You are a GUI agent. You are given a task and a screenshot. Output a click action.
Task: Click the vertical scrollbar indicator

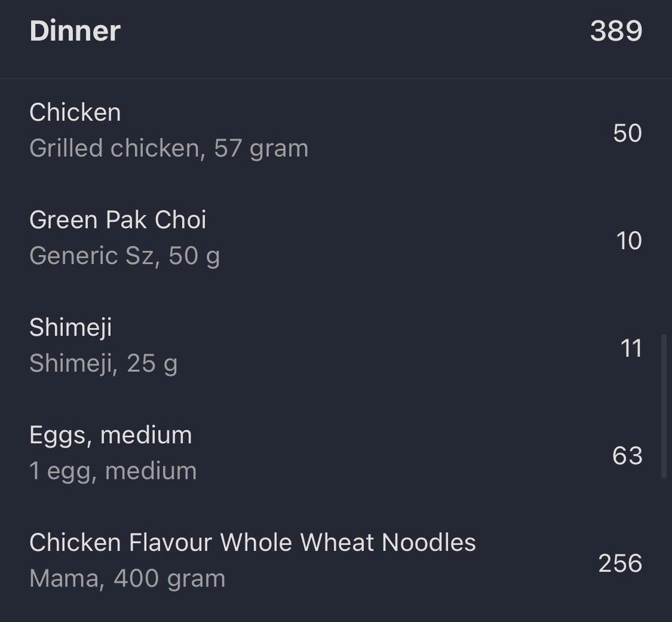pyautogui.click(x=664, y=406)
